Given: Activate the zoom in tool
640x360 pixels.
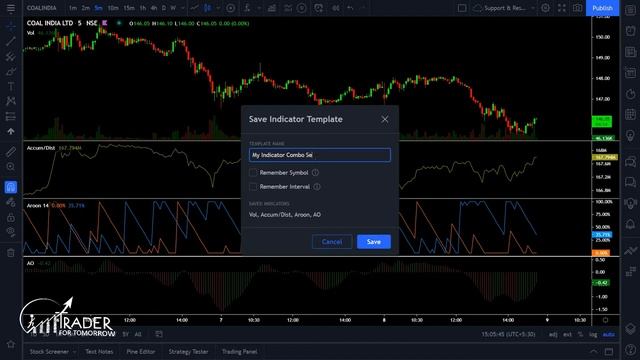Looking at the screenshot, I should tap(11, 167).
